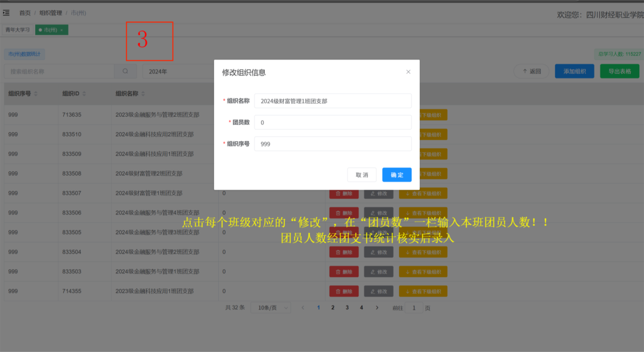Open 组织管理 in the breadcrumb
Viewport: 644px width, 352px height.
[x=51, y=13]
